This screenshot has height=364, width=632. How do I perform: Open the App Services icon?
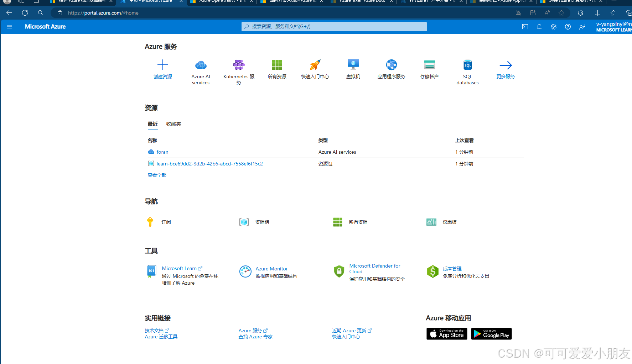pyautogui.click(x=392, y=65)
